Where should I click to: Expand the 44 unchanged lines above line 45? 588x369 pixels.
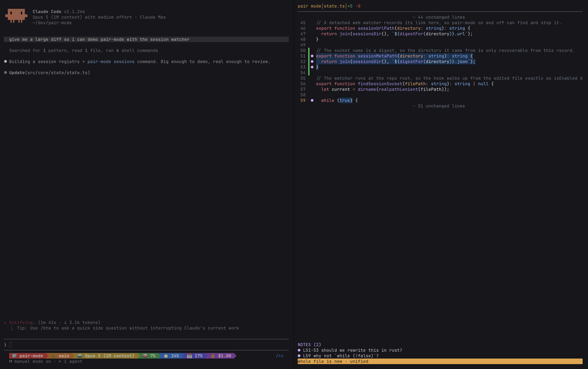[x=439, y=17]
